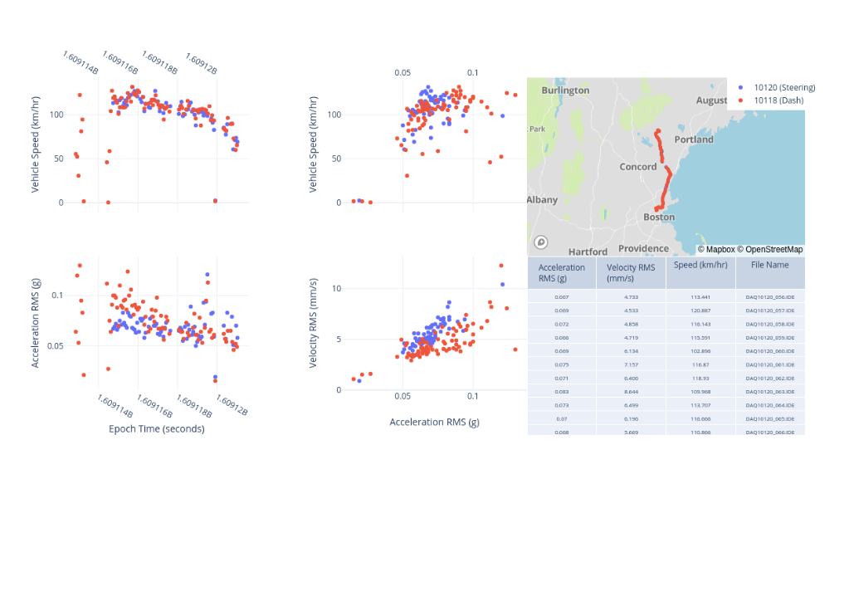This screenshot has width=849, height=616.
Task: Open the Mapbox attribution link
Action: [716, 249]
